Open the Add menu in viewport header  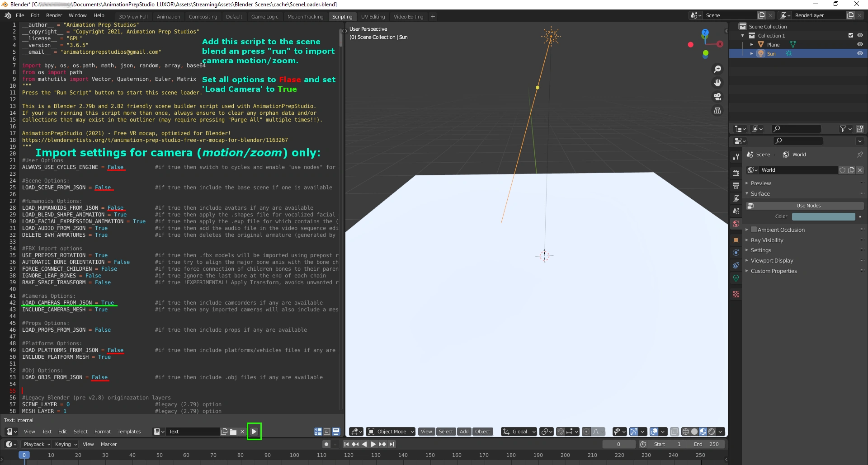click(x=464, y=432)
